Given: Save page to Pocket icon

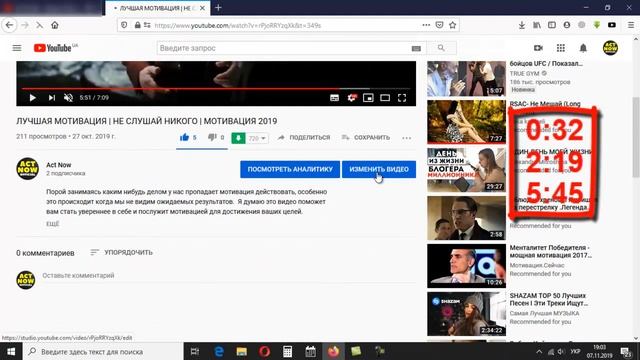Looking at the screenshot, I should click(439, 25).
